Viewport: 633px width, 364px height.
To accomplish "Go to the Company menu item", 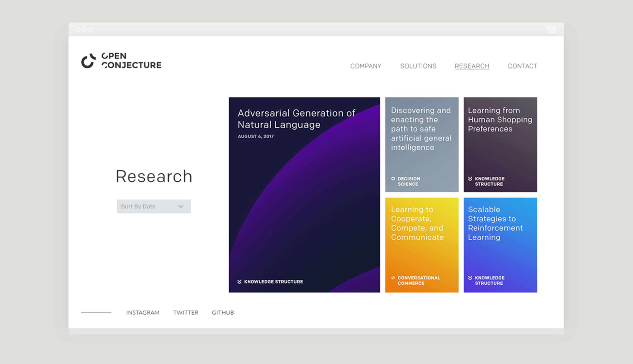I will 365,66.
